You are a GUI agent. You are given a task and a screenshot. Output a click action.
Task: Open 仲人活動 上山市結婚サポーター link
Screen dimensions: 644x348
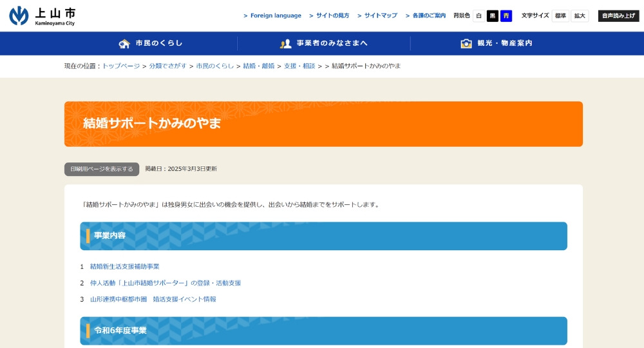pyautogui.click(x=166, y=283)
